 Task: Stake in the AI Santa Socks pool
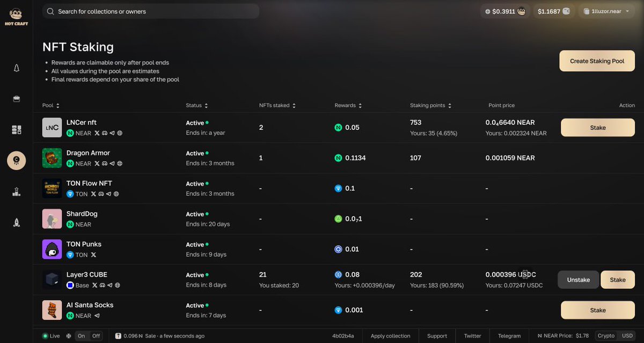point(598,310)
